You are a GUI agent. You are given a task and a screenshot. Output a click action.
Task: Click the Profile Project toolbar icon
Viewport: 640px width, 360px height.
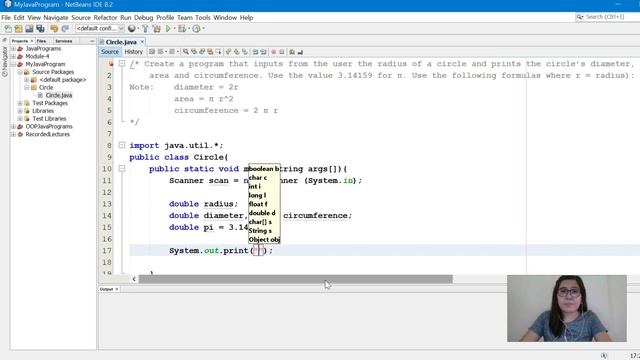pos(196,29)
